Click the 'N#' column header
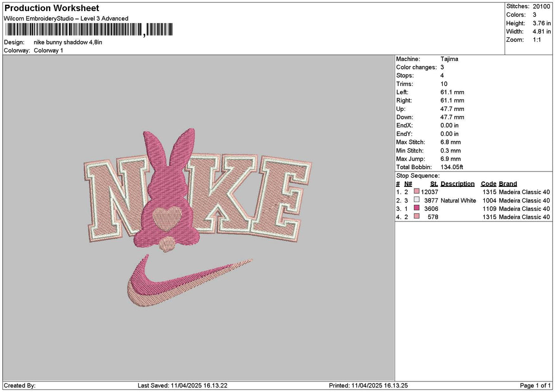This screenshot has height=392, width=555. 408,184
